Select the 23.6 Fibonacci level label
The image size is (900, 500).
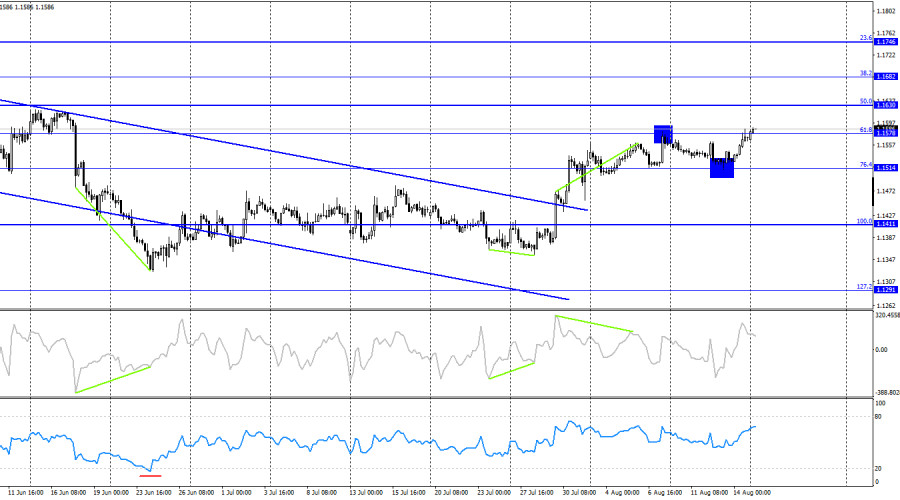click(x=866, y=38)
